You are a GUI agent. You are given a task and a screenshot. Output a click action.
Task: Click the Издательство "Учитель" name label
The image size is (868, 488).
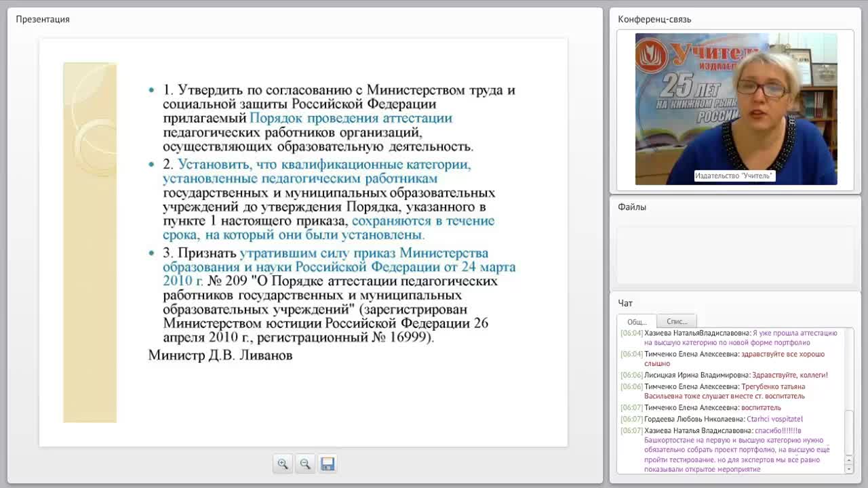pyautogui.click(x=734, y=176)
